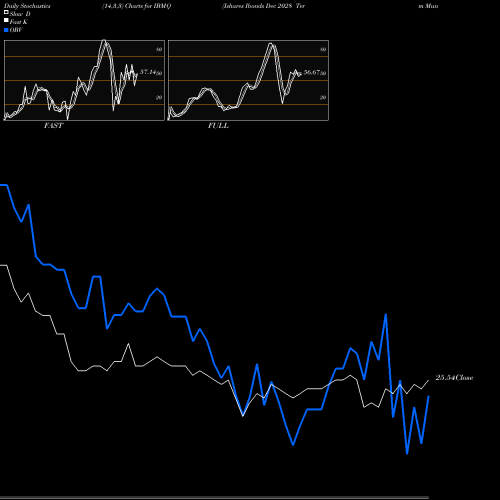Open the FAST stochastic chart thumbnail
Viewport: 500px width, 500px height.
coord(84,80)
